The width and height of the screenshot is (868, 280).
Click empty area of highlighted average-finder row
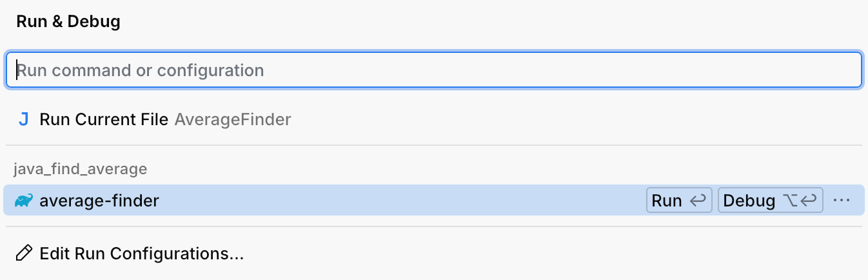[400, 201]
